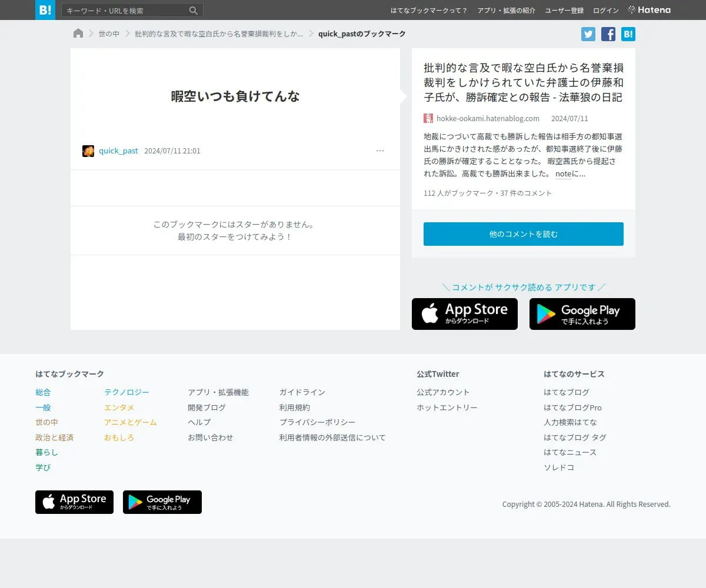The image size is (706, 588).
Task: Click the Hatena Bookmark B! logo in header
Action: click(x=45, y=10)
